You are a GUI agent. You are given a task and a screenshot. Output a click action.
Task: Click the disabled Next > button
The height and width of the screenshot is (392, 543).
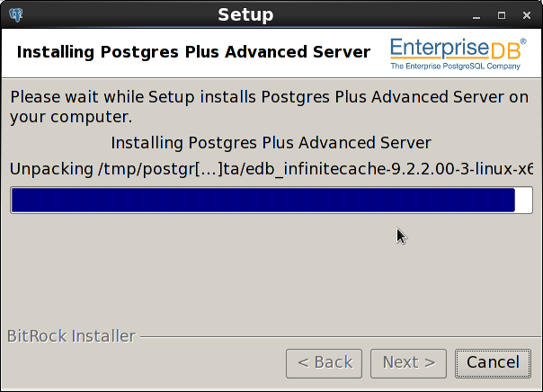(x=408, y=363)
